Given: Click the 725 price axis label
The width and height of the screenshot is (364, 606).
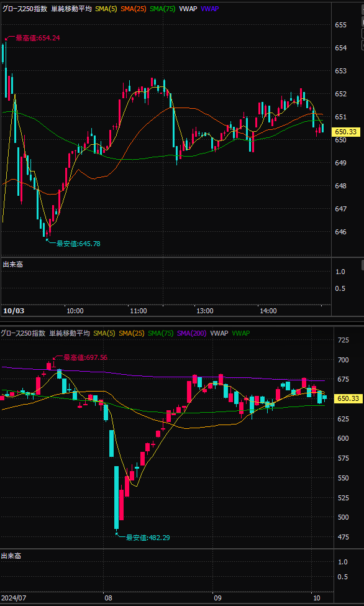Looking at the screenshot, I should point(343,340).
